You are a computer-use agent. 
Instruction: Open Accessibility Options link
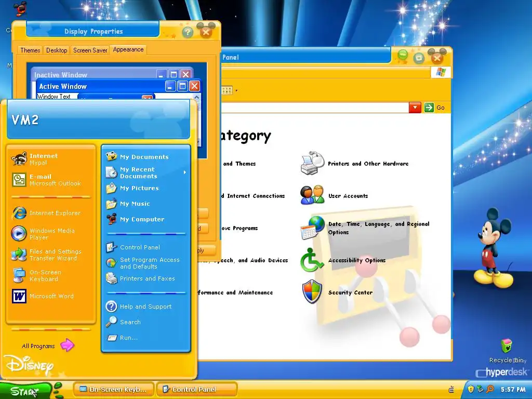[357, 260]
